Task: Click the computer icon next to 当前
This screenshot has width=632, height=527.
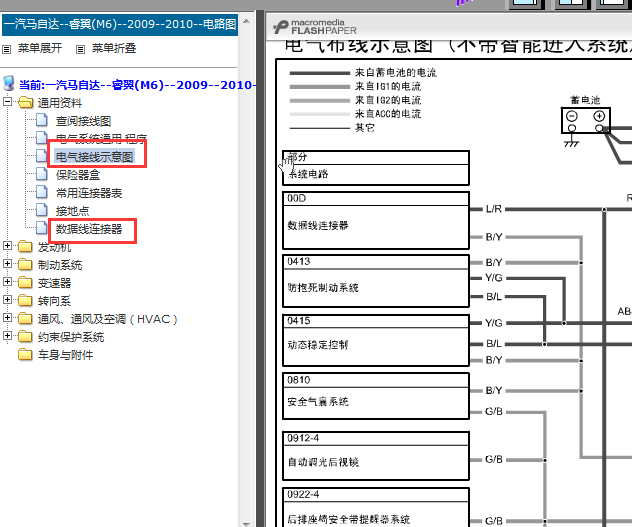Action: [8, 83]
